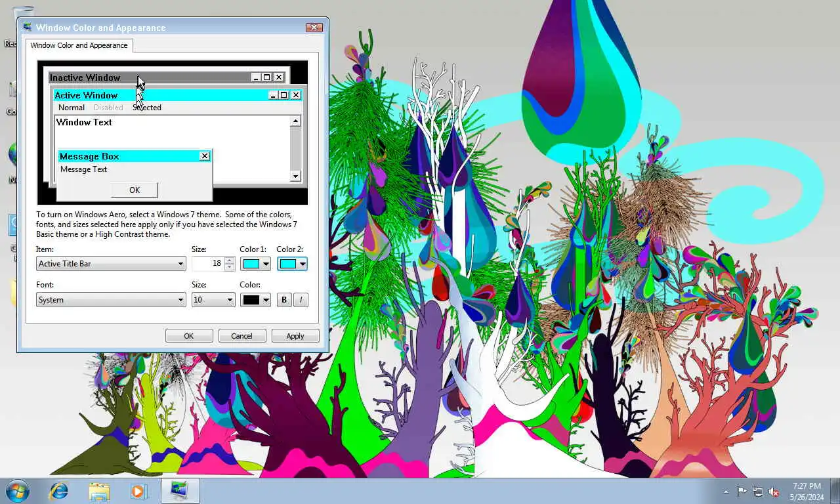
Task: Open the Action Center flag icon
Action: (742, 492)
